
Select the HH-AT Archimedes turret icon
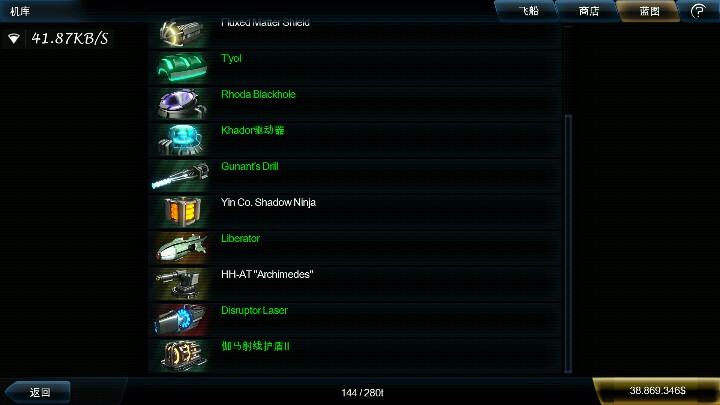tap(182, 284)
